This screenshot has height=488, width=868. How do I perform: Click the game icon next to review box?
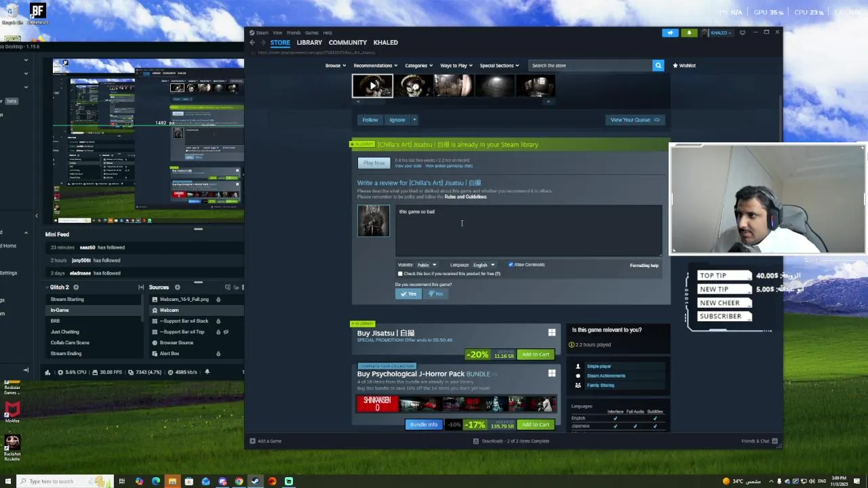click(x=374, y=221)
